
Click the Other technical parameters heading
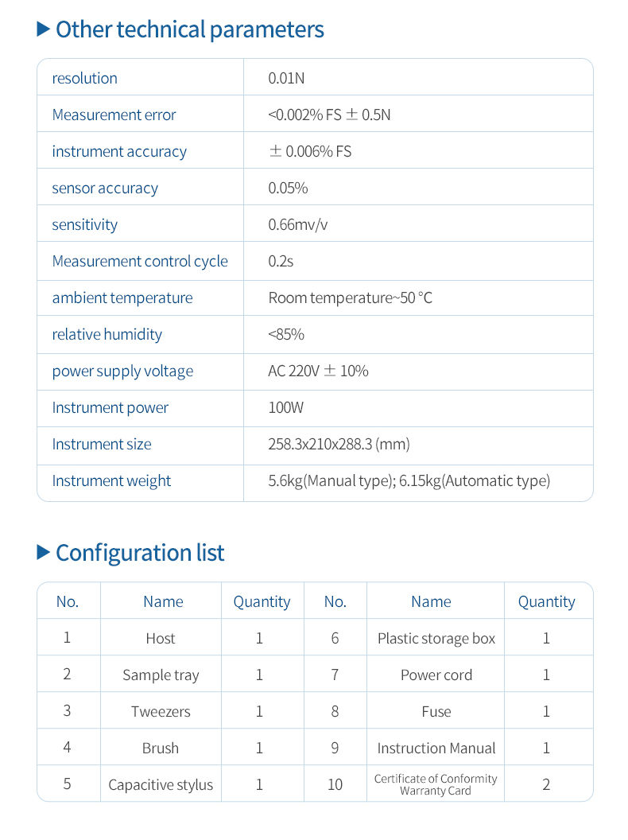click(x=189, y=29)
